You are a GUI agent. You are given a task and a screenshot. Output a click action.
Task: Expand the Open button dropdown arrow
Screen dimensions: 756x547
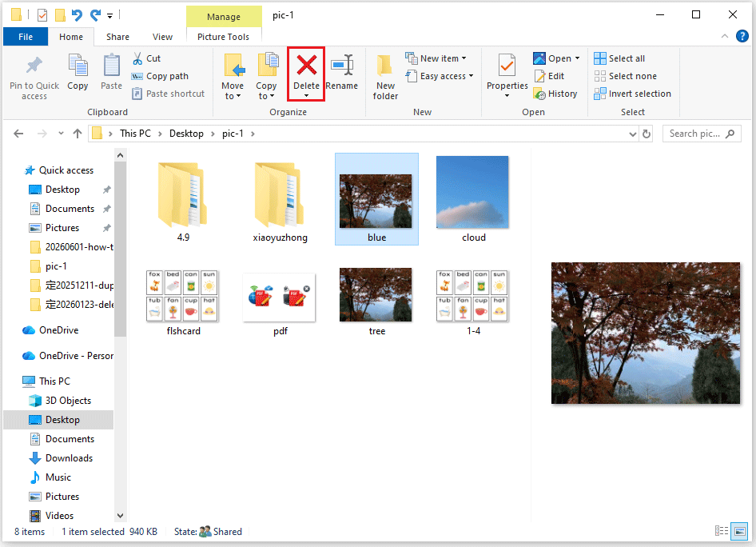pyautogui.click(x=577, y=58)
